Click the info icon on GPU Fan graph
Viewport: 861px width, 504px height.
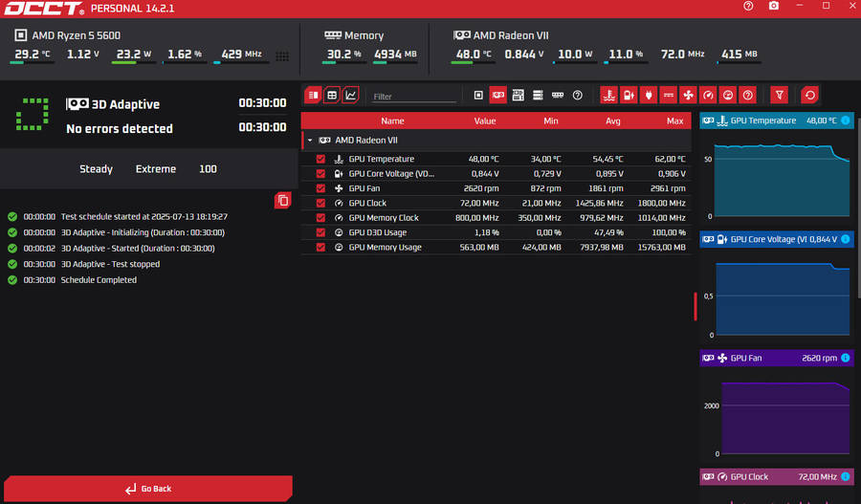point(845,358)
